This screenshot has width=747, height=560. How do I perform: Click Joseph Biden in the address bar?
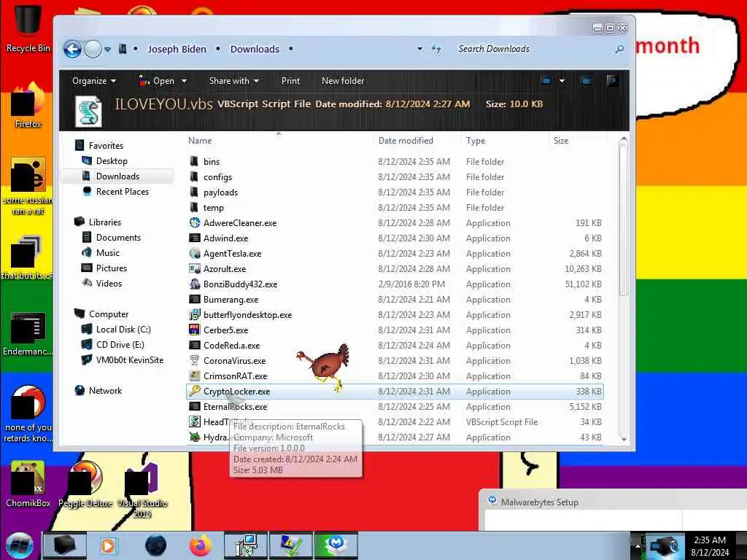tap(177, 49)
